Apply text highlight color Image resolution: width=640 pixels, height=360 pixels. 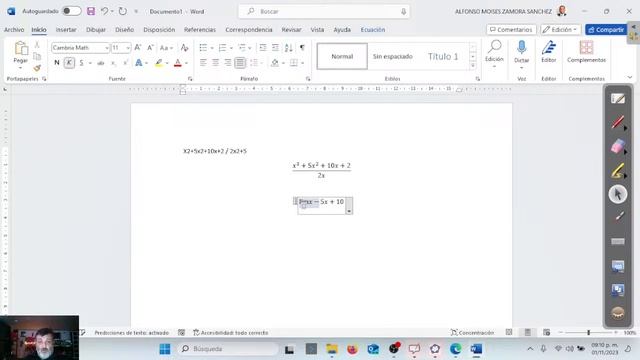(159, 63)
